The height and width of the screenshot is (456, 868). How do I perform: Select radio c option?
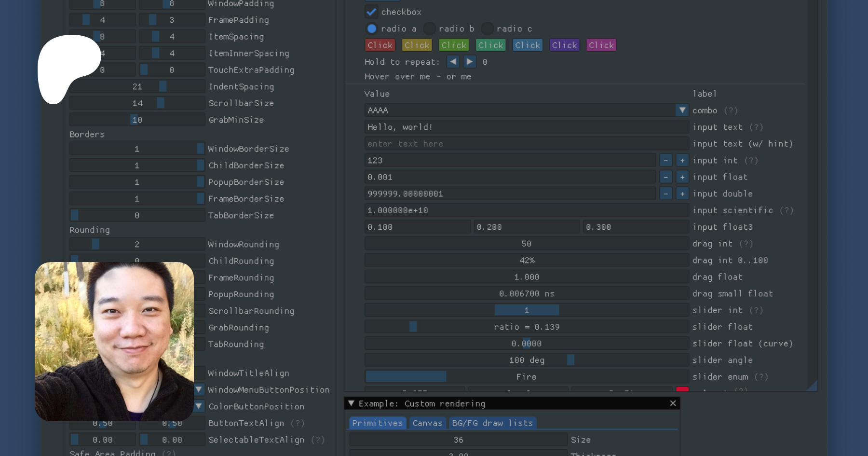[488, 29]
